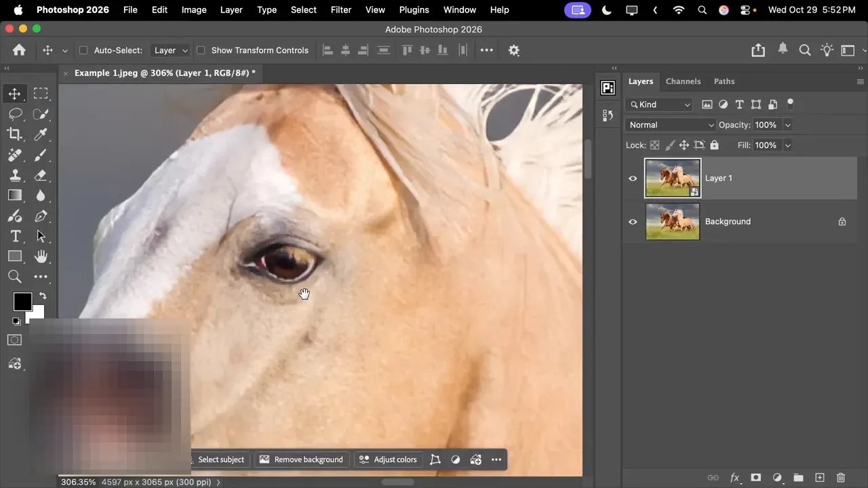Viewport: 868px width, 488px height.
Task: Delete layer using the trash icon
Action: click(841, 477)
